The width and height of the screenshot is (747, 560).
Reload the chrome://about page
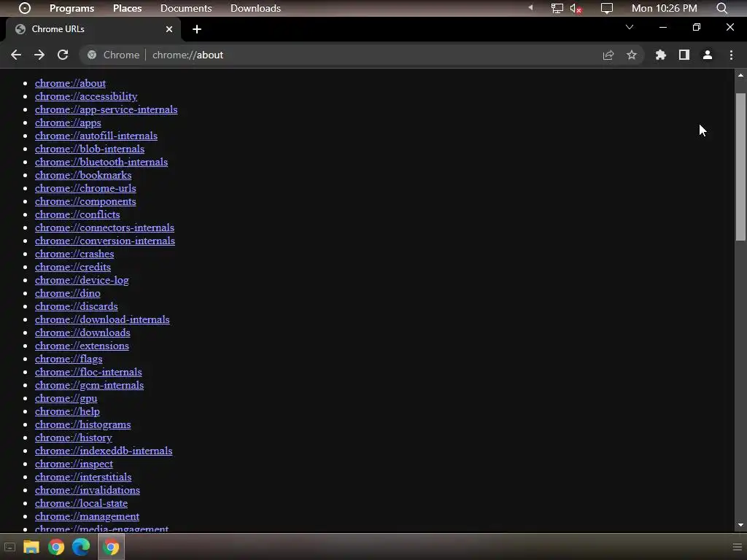(x=63, y=55)
